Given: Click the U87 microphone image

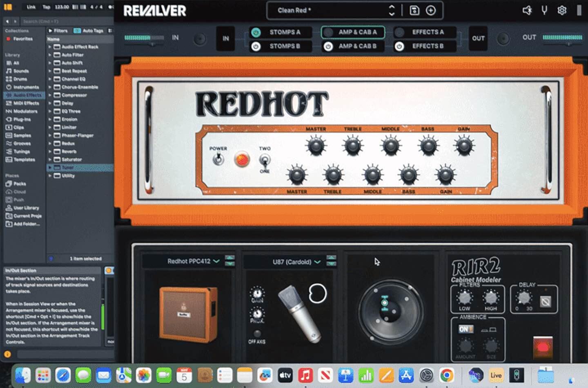Looking at the screenshot, I should (x=299, y=313).
